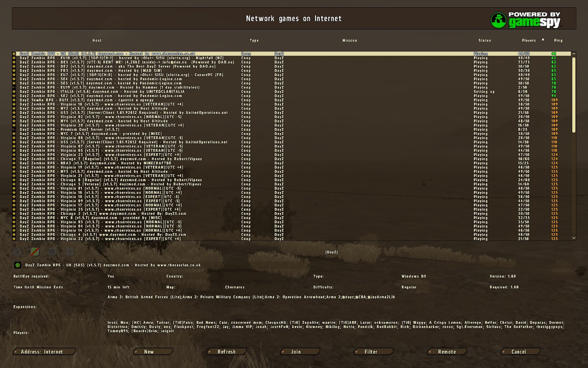Viewport: 588px width, 368px height.
Task: Select the Virginia 18 server row
Action: 291,105
